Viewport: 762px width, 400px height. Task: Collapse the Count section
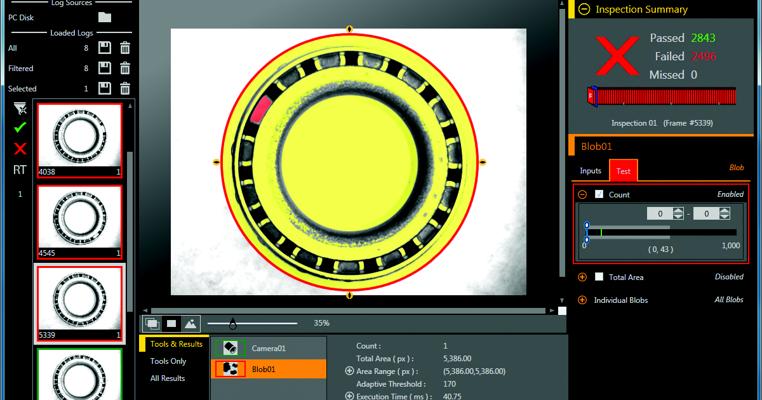pyautogui.click(x=582, y=194)
